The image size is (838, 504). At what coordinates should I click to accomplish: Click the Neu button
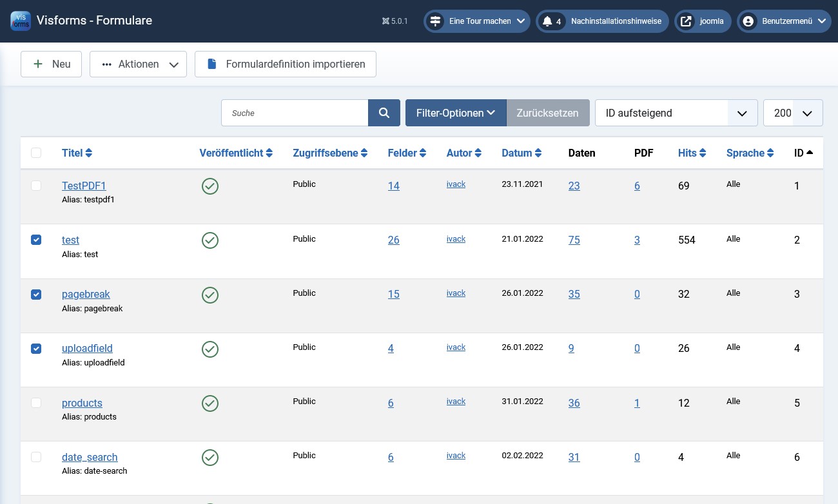coord(52,64)
